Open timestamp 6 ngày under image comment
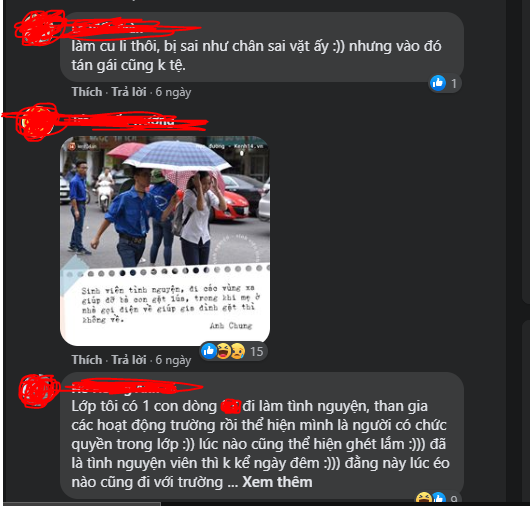 [x=173, y=360]
